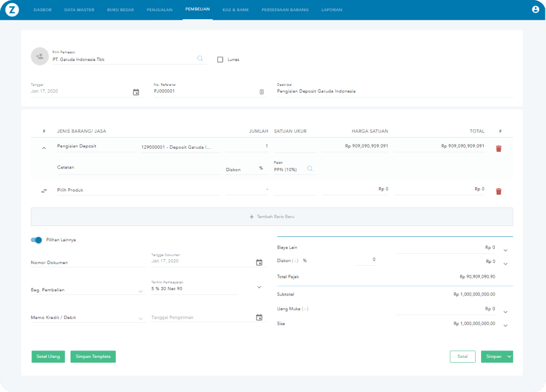Delete the empty Pilih Produk row
The image size is (546, 392).
(499, 191)
